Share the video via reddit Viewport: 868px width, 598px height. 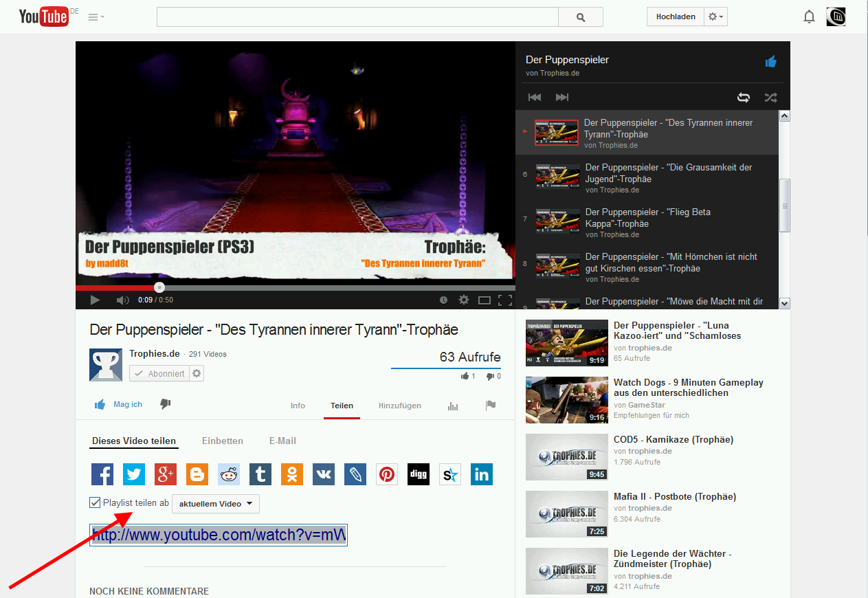(x=228, y=474)
